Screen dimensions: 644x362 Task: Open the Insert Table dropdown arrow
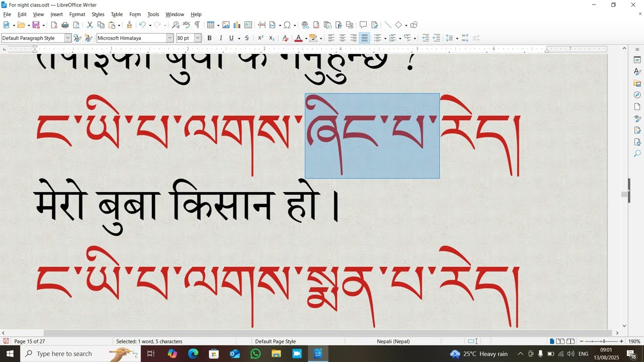click(x=218, y=26)
